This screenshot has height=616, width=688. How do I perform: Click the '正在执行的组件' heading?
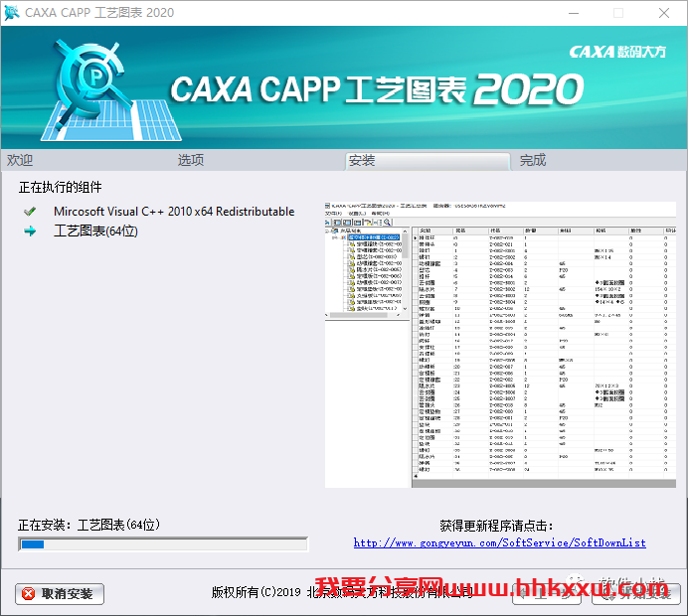coord(60,187)
